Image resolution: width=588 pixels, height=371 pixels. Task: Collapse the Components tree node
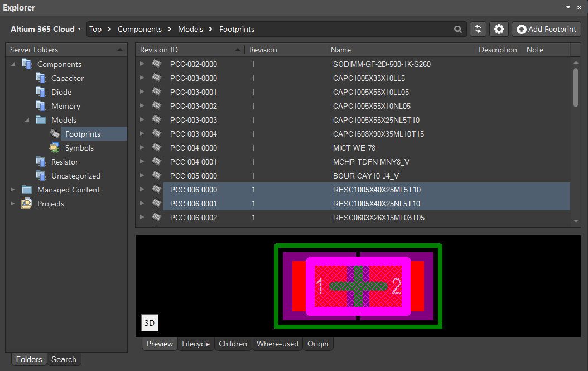point(13,64)
